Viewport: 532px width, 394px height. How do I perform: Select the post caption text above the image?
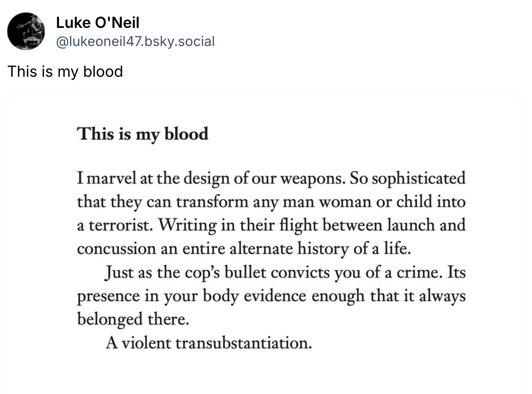65,71
